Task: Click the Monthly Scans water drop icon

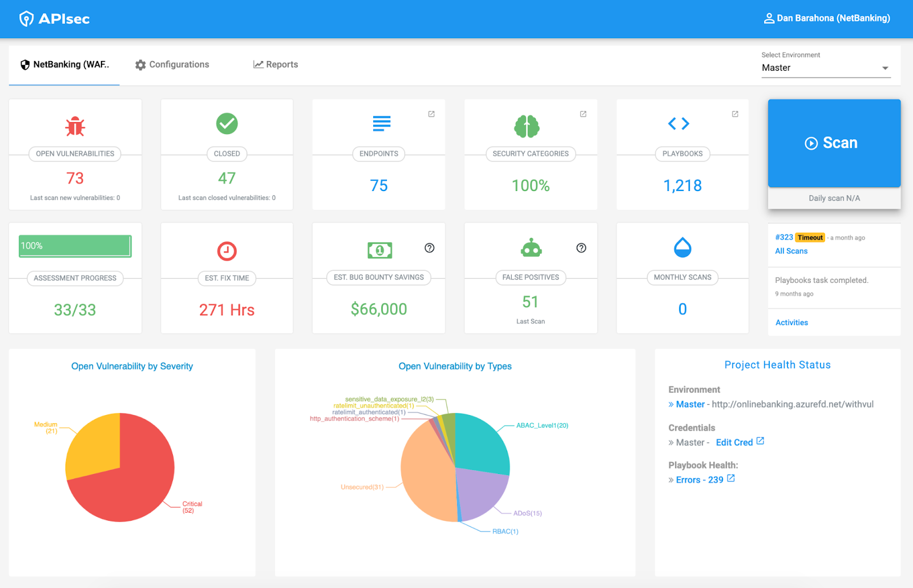Action: 682,248
